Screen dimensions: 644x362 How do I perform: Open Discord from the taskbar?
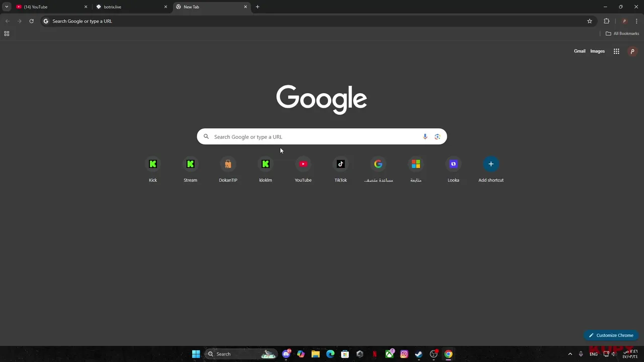tap(286, 354)
